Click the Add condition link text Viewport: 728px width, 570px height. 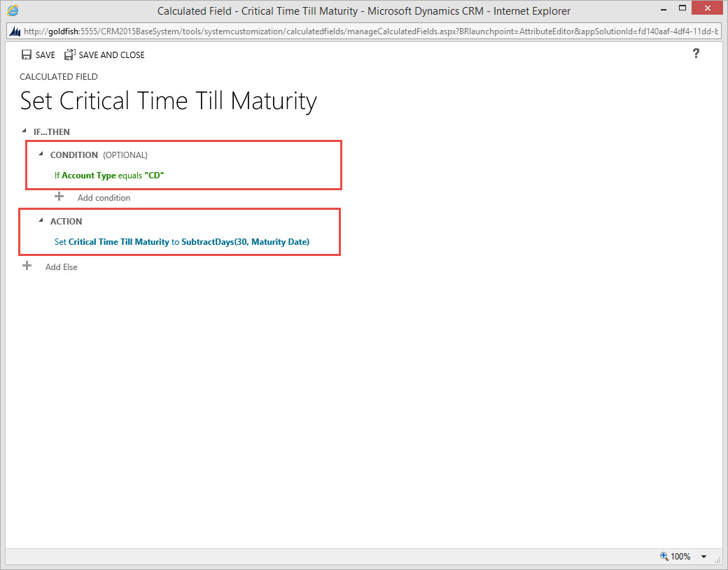(x=104, y=198)
